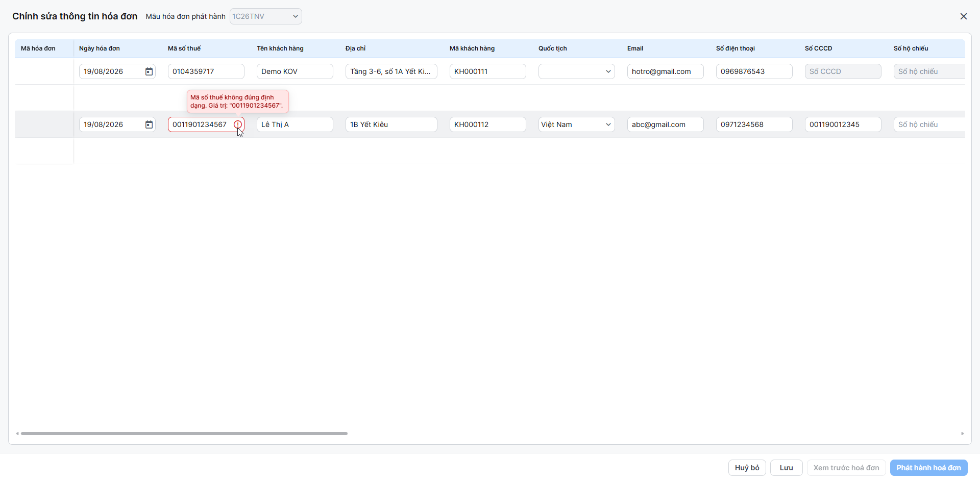Click Số hộ chiếu field for Demo KOV
Viewport: 980px width, 482px height.
point(929,71)
